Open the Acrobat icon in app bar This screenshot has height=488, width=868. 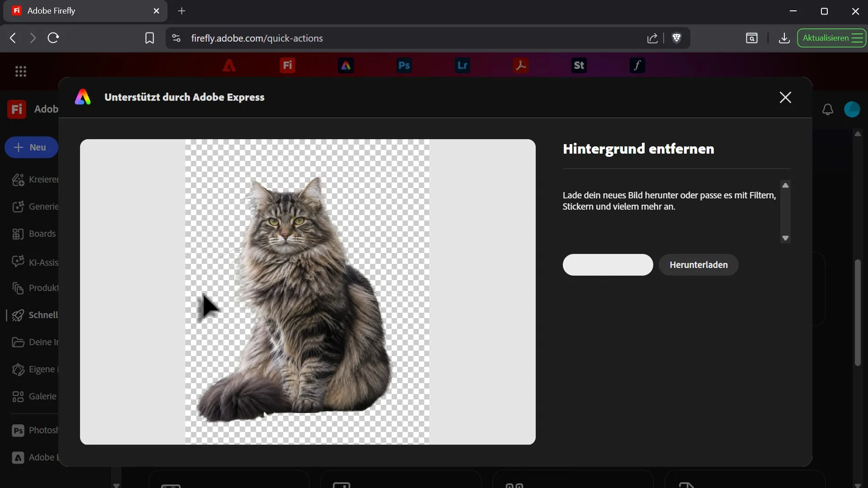[521, 66]
